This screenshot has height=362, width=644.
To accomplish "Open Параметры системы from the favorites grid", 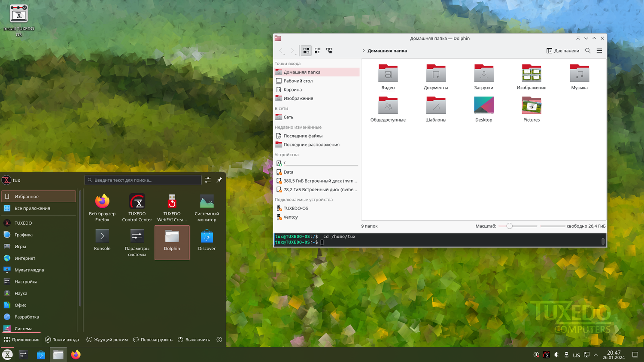I will [x=137, y=243].
